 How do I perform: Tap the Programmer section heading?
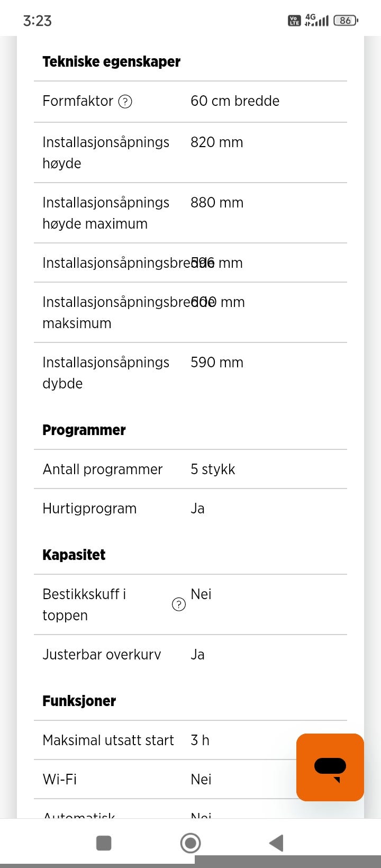(84, 430)
